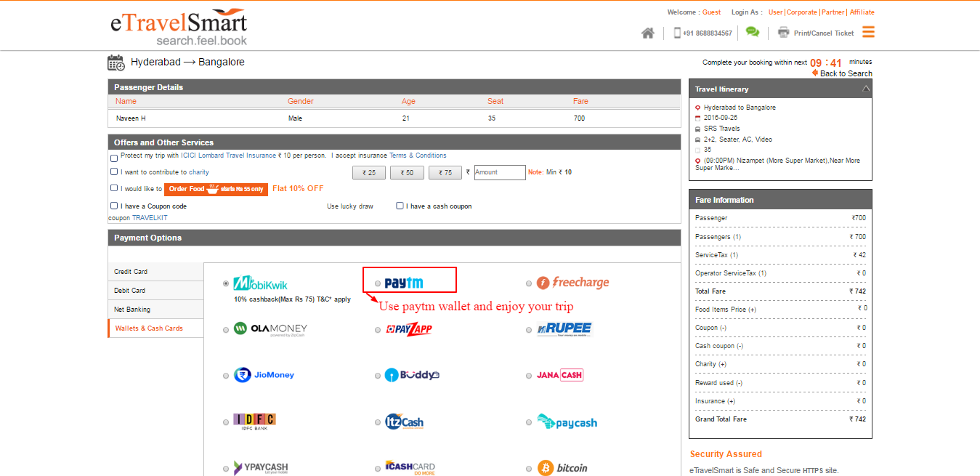The width and height of the screenshot is (980, 476).
Task: Select MobiKwik wallet radio button
Action: point(227,283)
